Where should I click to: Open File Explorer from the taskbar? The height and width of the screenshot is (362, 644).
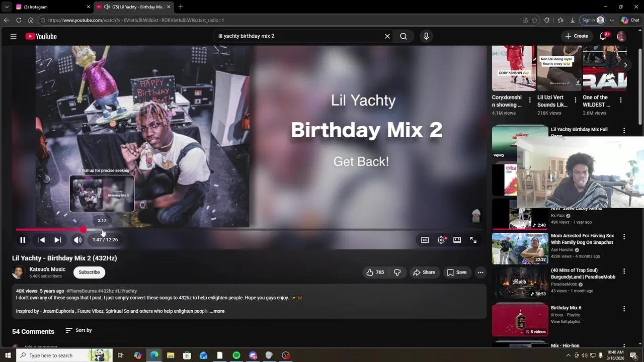pos(171,355)
